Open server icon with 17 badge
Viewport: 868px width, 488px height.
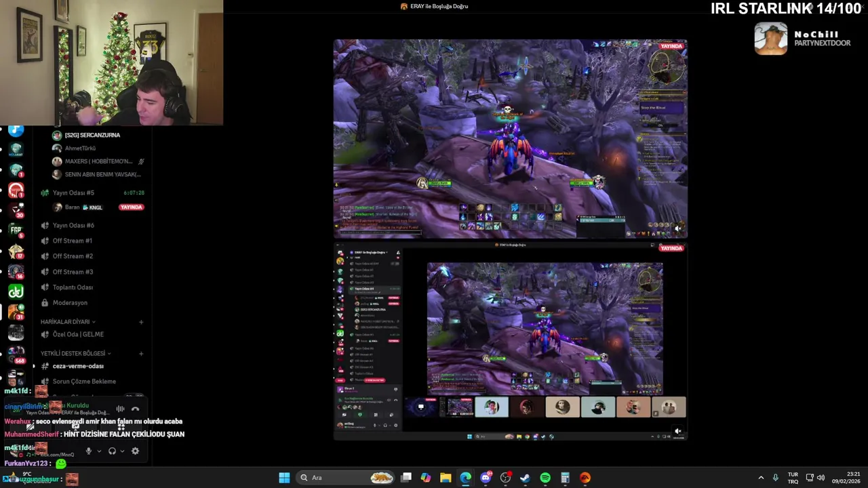pyautogui.click(x=16, y=251)
